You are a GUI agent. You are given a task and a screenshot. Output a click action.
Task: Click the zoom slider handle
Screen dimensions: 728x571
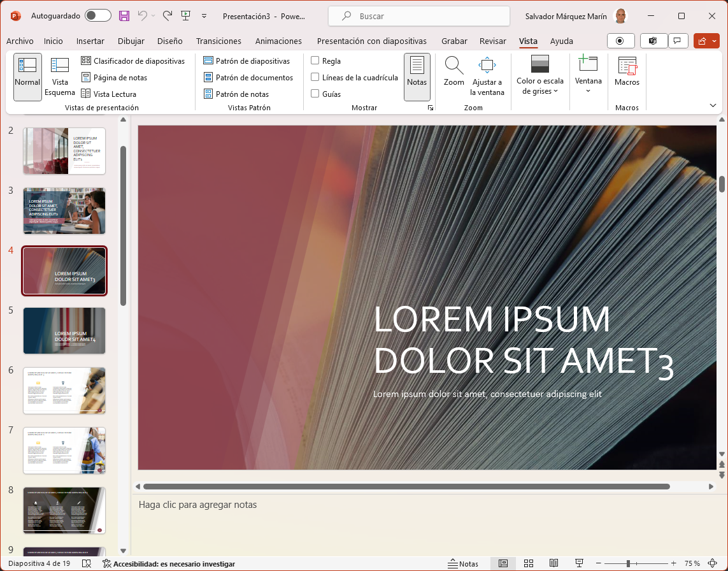point(628,563)
